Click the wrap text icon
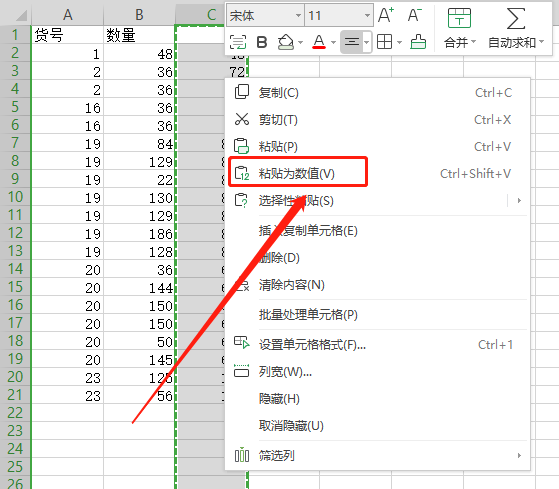This screenshot has width=559, height=489. (x=238, y=42)
